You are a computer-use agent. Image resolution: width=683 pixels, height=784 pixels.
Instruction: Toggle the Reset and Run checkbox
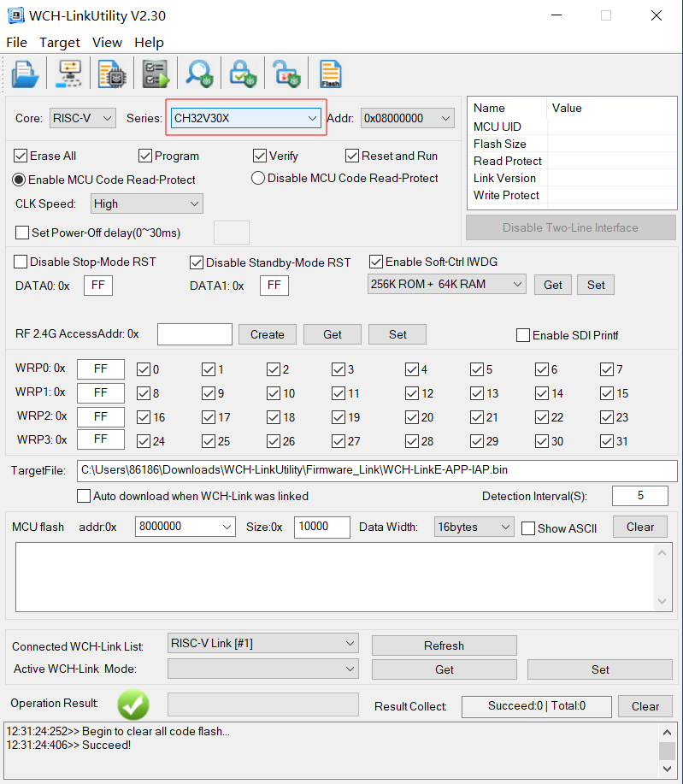click(x=352, y=156)
